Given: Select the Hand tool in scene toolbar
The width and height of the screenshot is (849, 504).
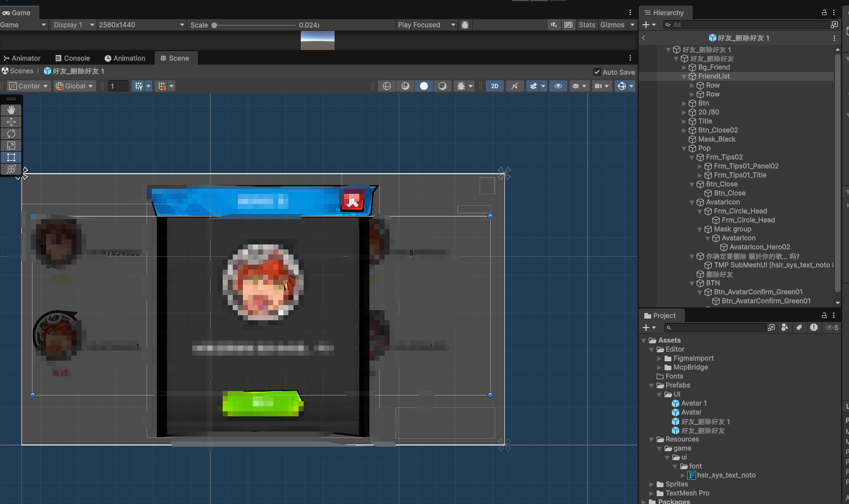Looking at the screenshot, I should click(x=11, y=110).
